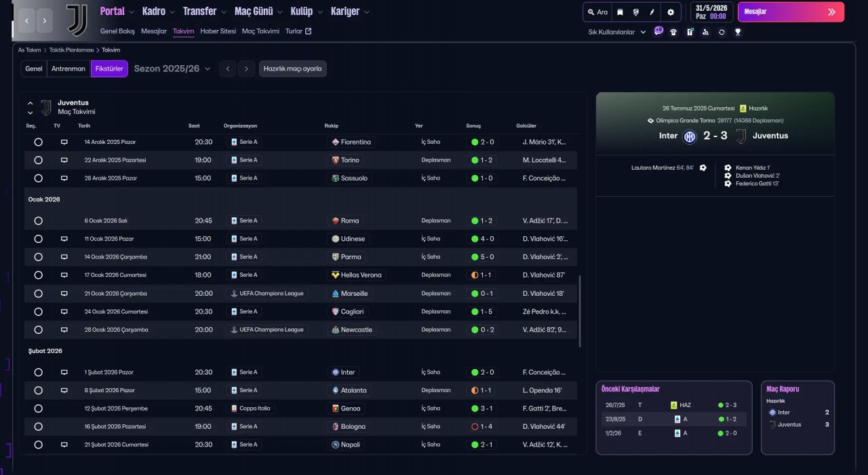This screenshot has height=475, width=868.
Task: Click the fixture list vertical scrollbar
Action: [x=580, y=311]
